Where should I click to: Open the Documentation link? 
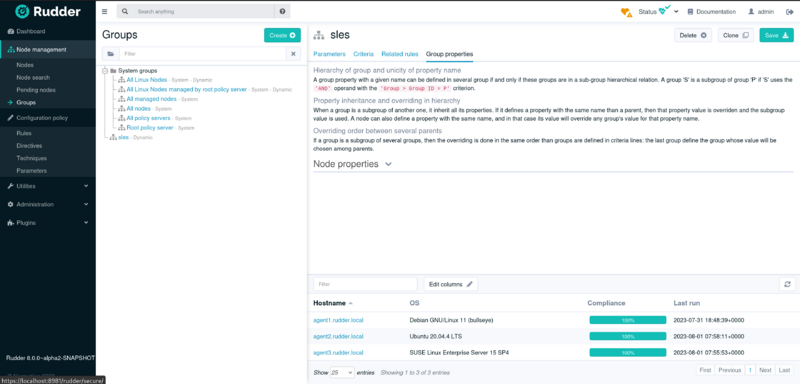pos(712,12)
